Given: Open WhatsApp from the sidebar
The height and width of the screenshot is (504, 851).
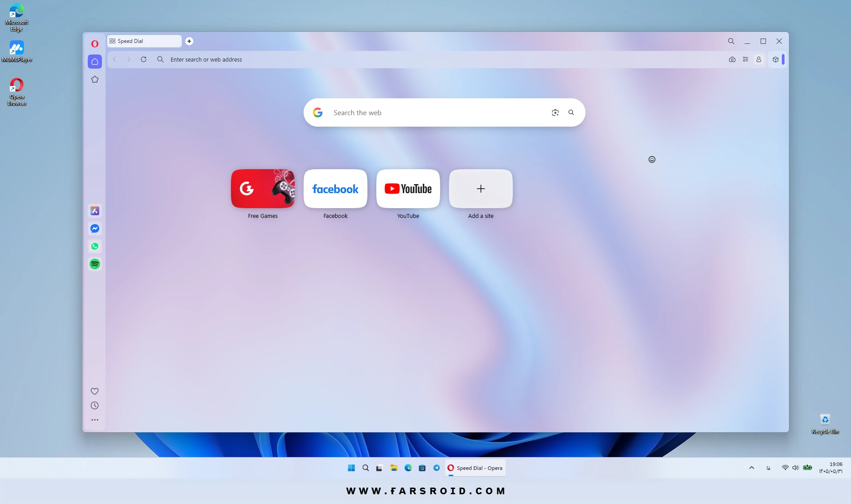Looking at the screenshot, I should tap(95, 246).
